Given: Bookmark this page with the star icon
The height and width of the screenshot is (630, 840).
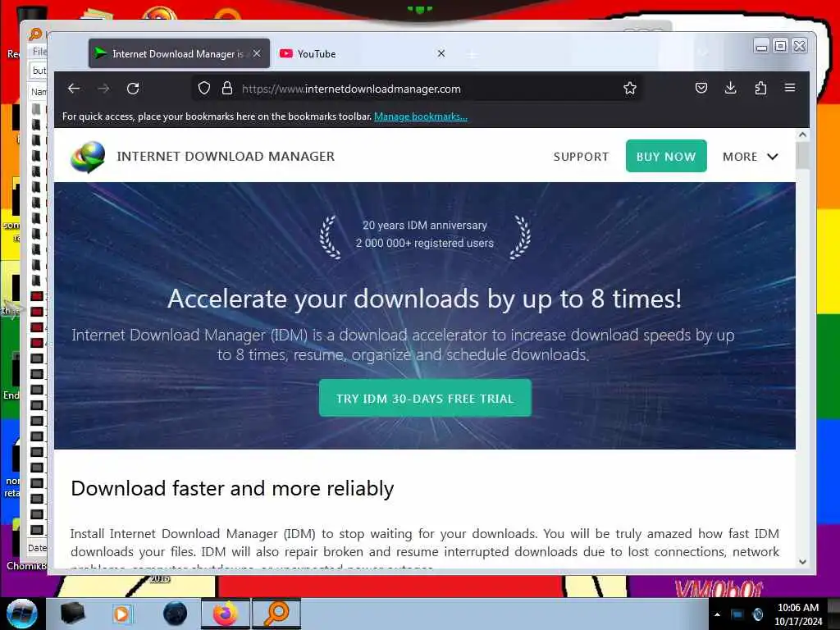Looking at the screenshot, I should tap(630, 89).
